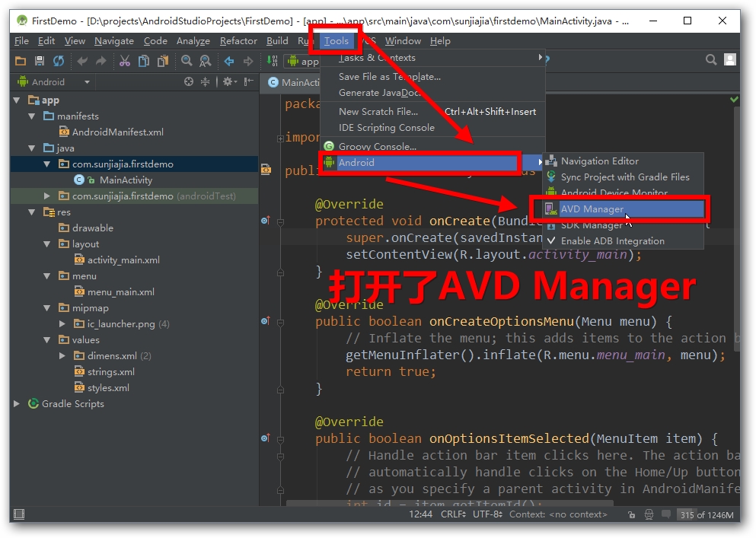The height and width of the screenshot is (538, 756).
Task: Click the override gutter icon beside onCreate
Action: pos(266,221)
